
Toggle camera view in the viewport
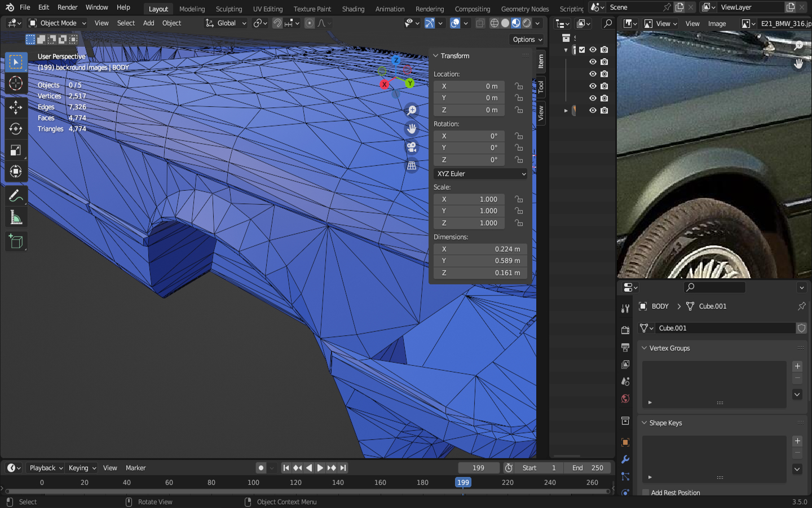tap(412, 147)
